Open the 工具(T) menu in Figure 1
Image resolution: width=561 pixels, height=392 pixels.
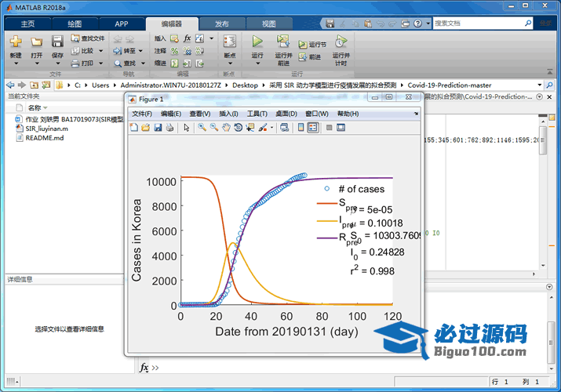(257, 114)
